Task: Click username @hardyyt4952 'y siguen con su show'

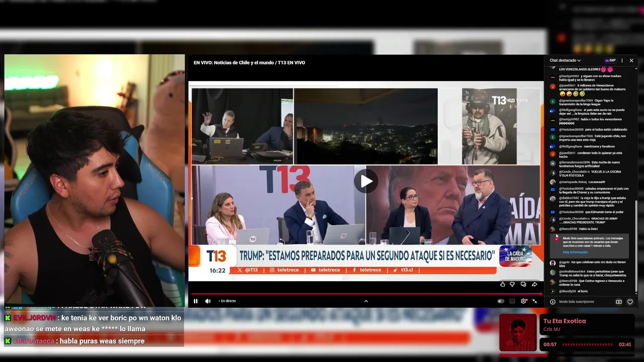Action: click(x=569, y=76)
